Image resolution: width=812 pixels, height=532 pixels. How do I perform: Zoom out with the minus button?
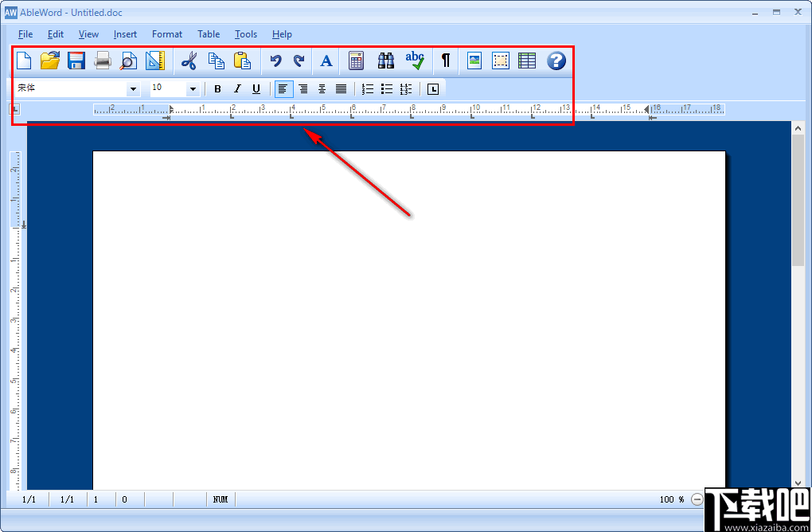click(x=697, y=499)
